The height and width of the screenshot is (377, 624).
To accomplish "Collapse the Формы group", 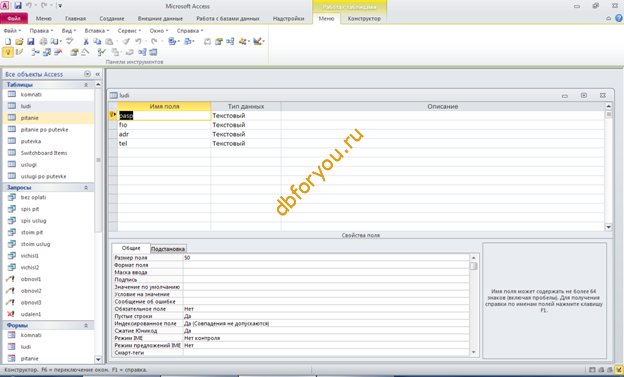I will pos(86,325).
